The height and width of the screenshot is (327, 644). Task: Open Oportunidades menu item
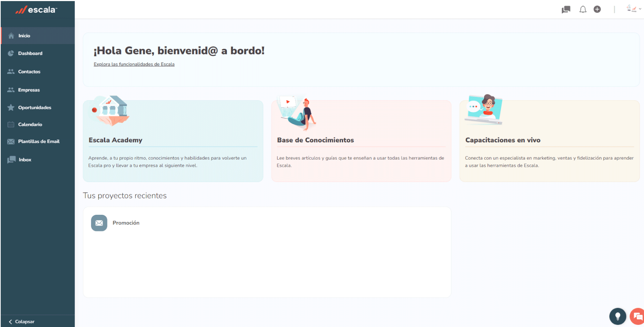(38, 107)
